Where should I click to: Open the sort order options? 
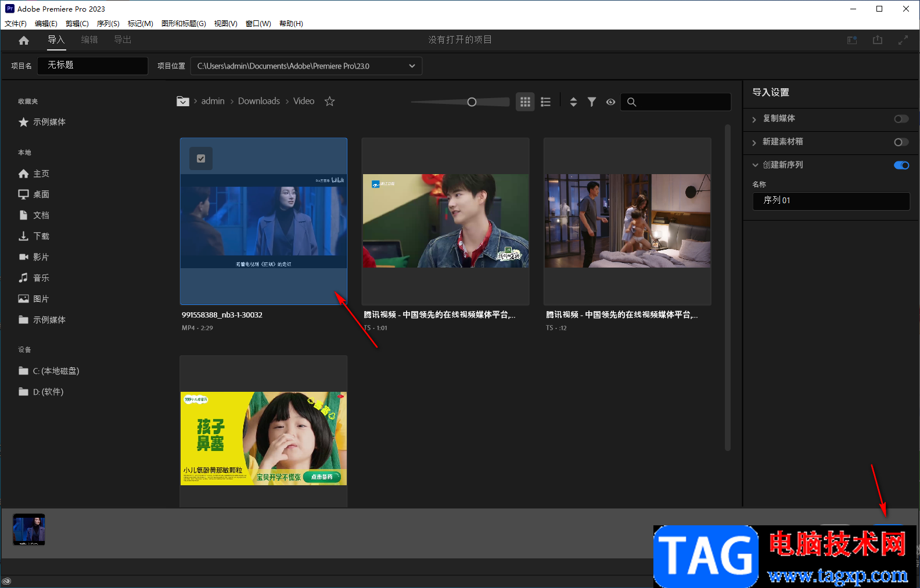pyautogui.click(x=573, y=102)
